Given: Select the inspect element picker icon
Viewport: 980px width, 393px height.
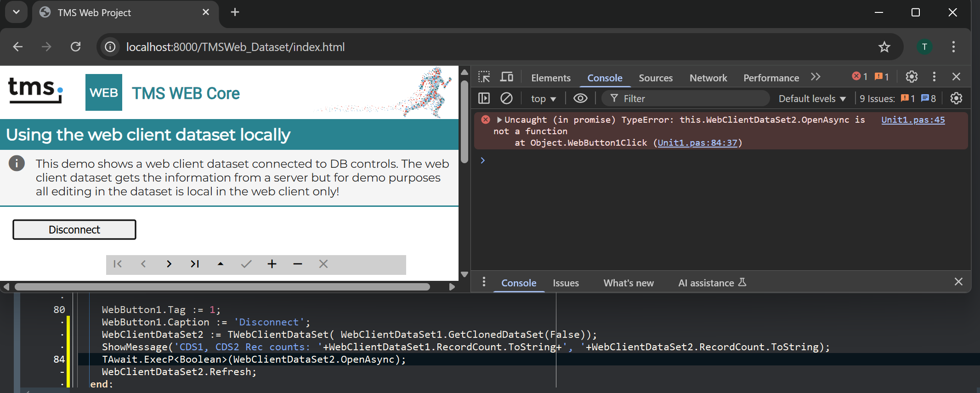Looking at the screenshot, I should pos(484,77).
